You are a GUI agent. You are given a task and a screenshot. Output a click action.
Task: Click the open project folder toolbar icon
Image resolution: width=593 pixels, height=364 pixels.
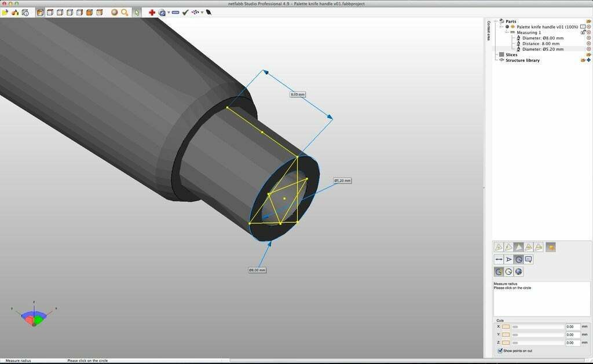(x=5, y=13)
